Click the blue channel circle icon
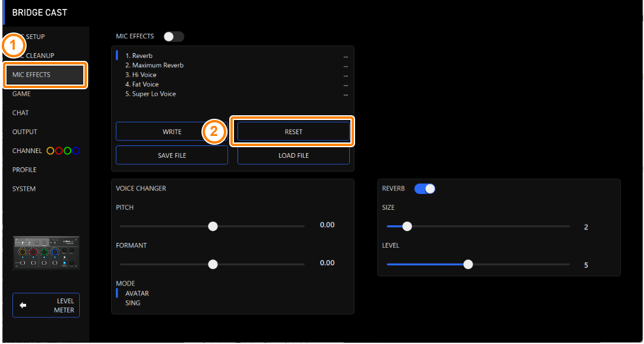Viewport: 644px width, 344px height. 76,151
